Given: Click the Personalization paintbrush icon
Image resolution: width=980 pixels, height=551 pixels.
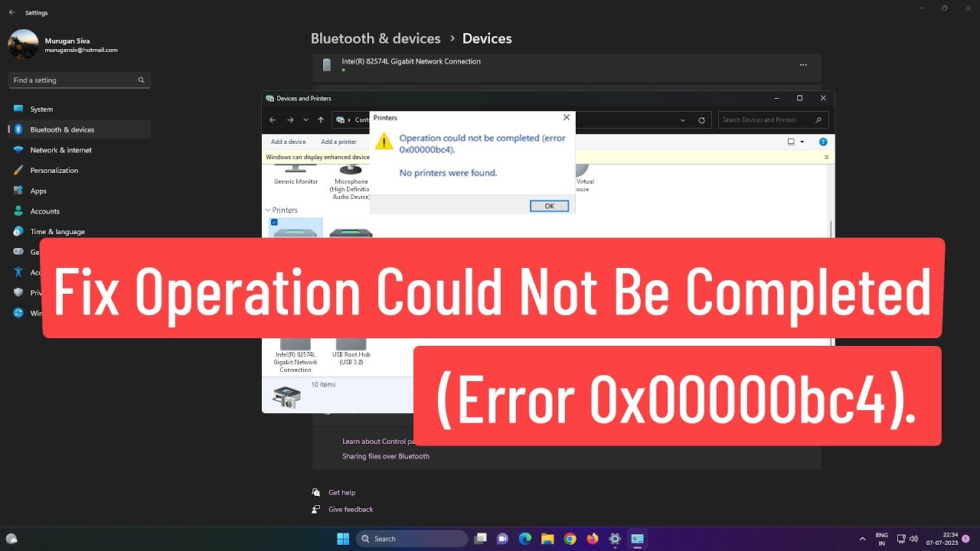Looking at the screenshot, I should coord(18,170).
